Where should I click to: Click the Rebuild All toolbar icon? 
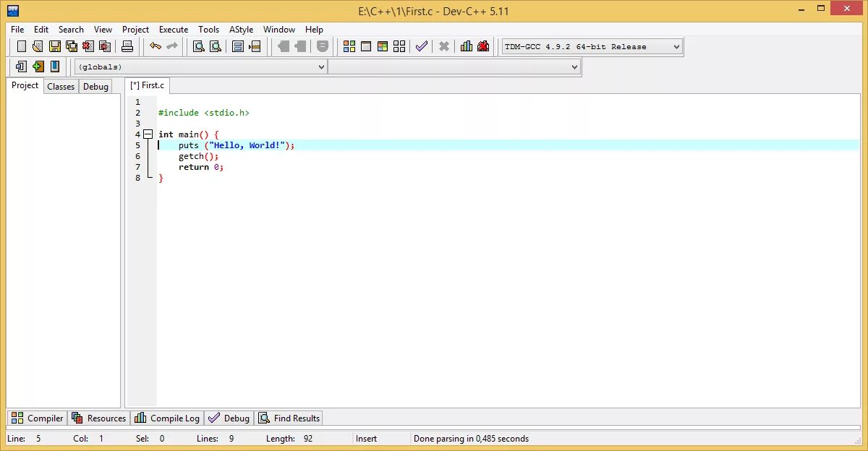(x=399, y=46)
